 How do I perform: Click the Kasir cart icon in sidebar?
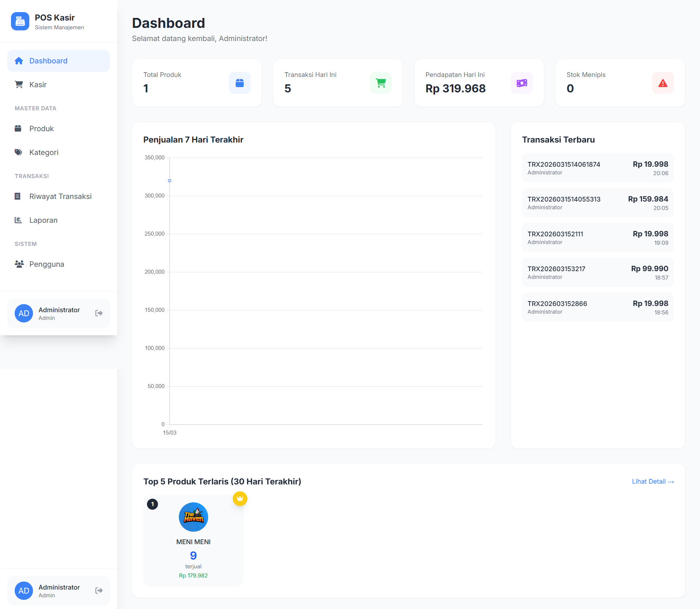click(x=19, y=85)
